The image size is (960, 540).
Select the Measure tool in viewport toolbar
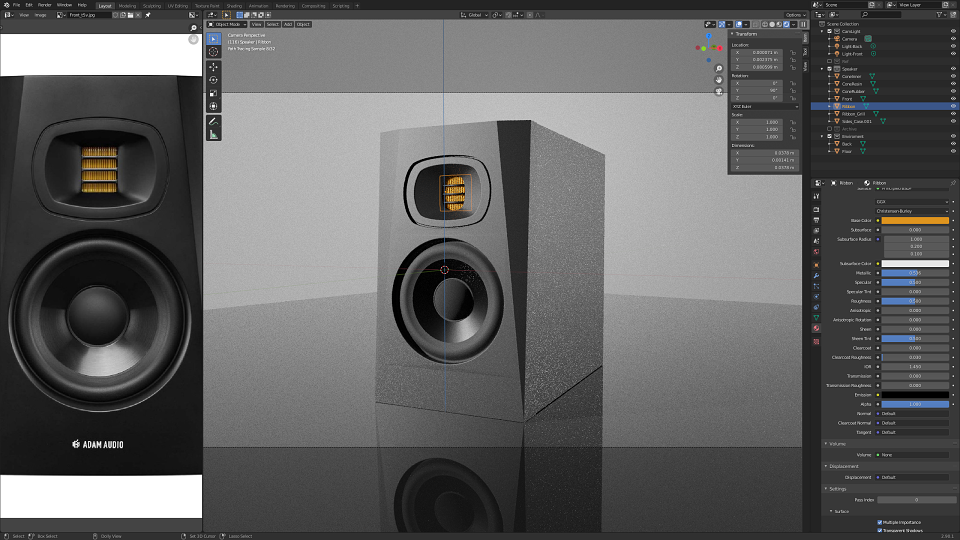click(213, 135)
